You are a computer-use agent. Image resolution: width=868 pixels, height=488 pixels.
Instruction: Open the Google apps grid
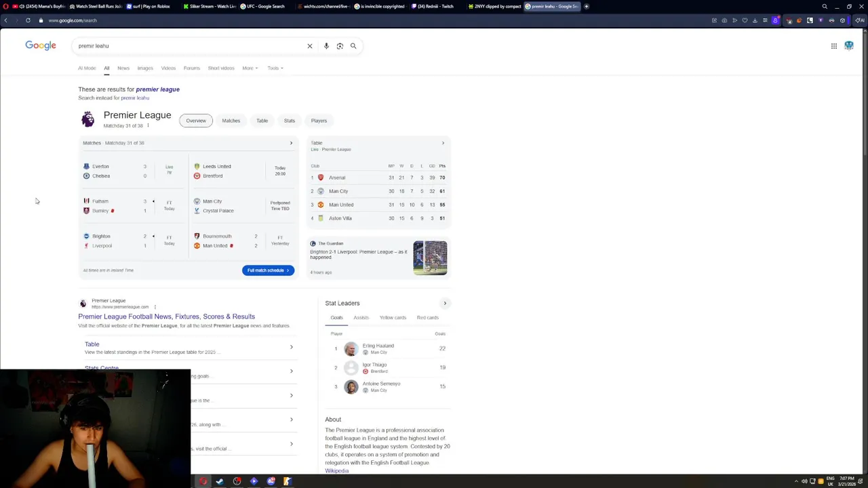(834, 46)
